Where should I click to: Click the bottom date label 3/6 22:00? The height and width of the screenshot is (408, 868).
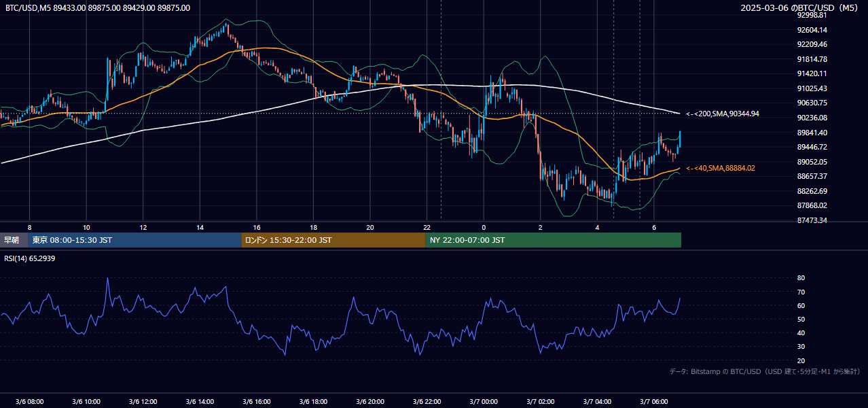(x=427, y=402)
